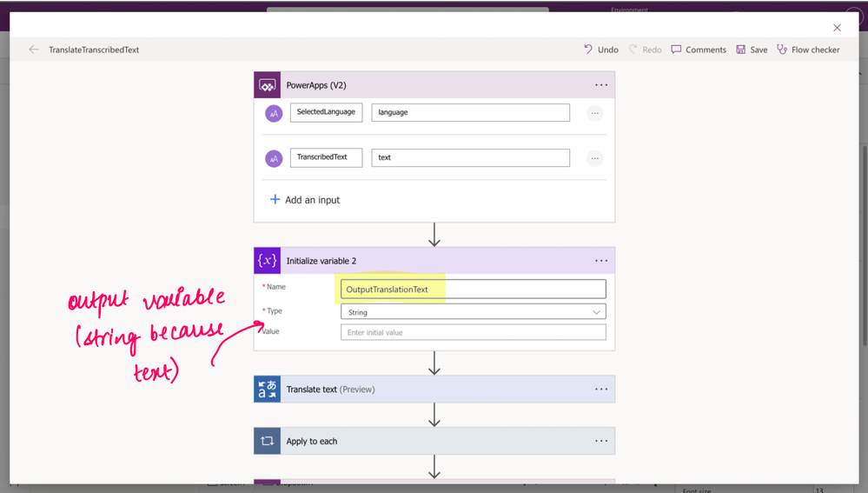Click the Translate text action icon
The width and height of the screenshot is (868, 493).
tap(268, 390)
